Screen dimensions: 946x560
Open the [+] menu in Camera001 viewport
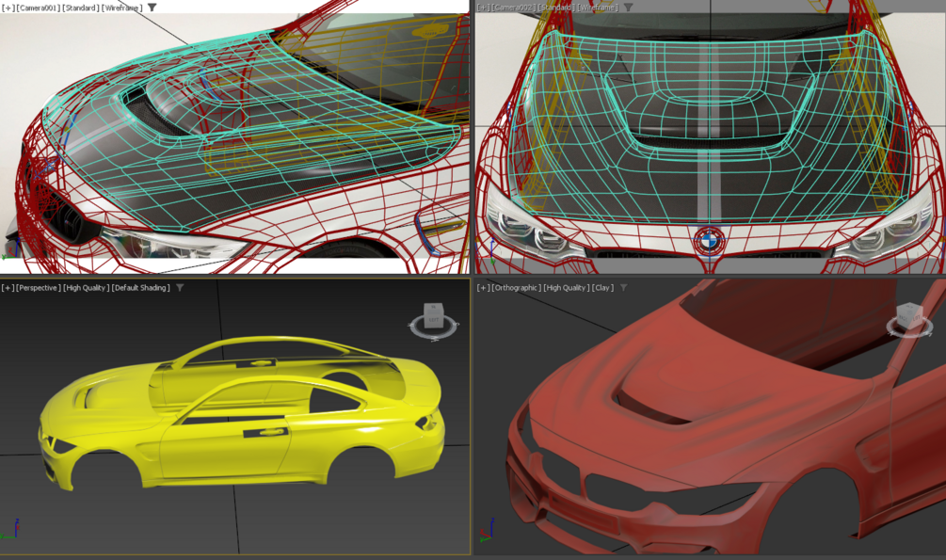8,8
